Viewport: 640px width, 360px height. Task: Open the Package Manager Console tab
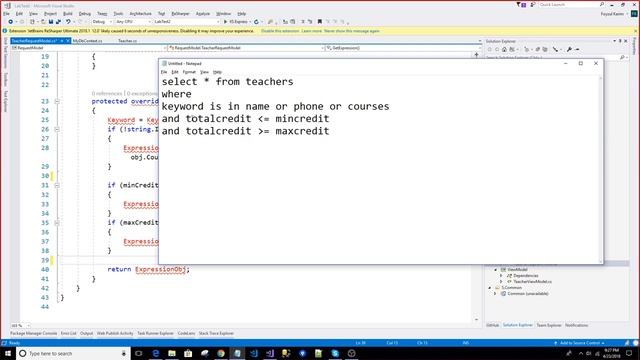(x=33, y=333)
